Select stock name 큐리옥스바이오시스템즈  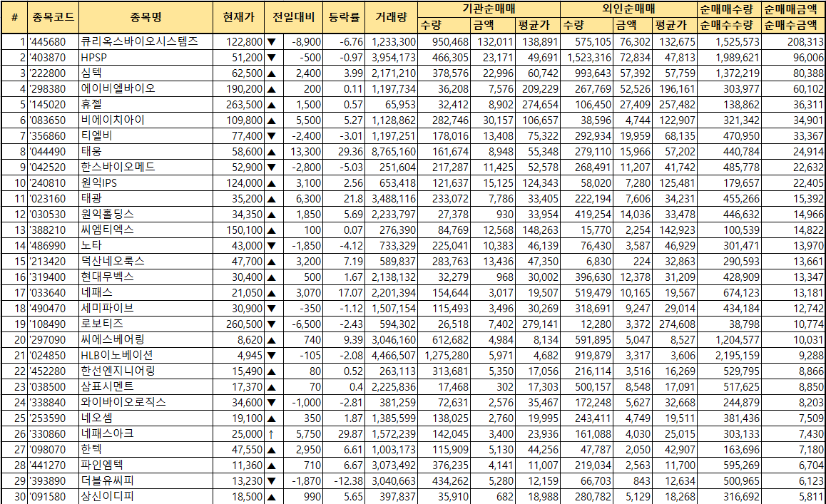pos(140,41)
